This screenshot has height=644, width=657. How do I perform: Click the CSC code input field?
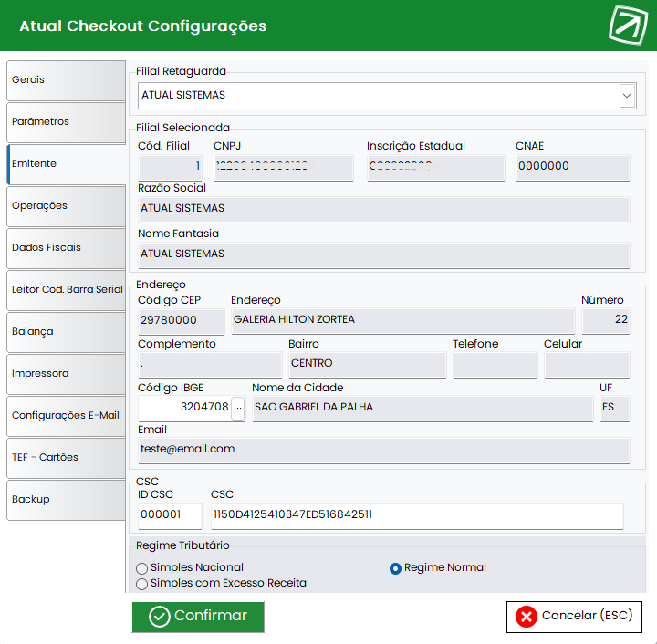tap(417, 515)
